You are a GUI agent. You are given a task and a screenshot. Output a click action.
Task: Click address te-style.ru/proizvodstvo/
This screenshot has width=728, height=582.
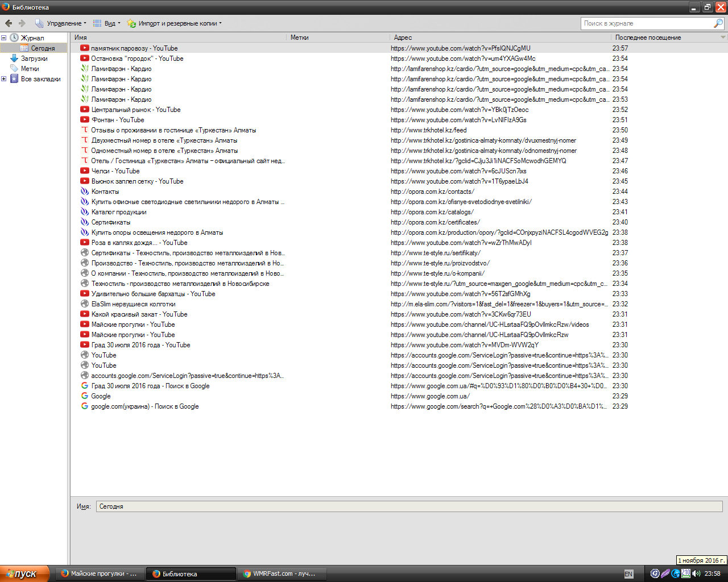click(440, 263)
